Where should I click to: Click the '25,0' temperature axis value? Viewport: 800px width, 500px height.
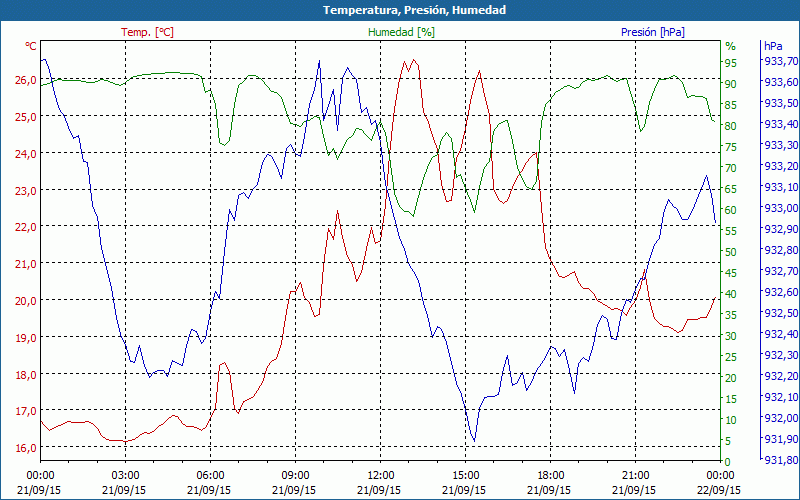pos(27,116)
